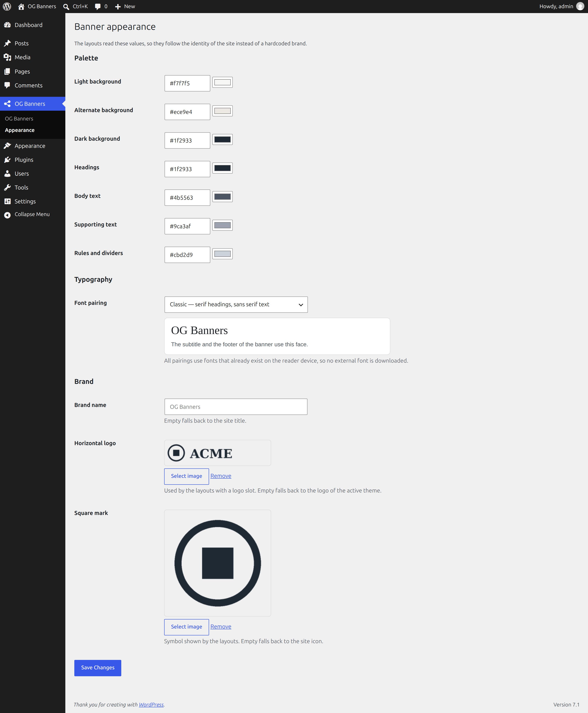The image size is (588, 713).
Task: Click the Settings sliders icon
Action: pos(7,201)
